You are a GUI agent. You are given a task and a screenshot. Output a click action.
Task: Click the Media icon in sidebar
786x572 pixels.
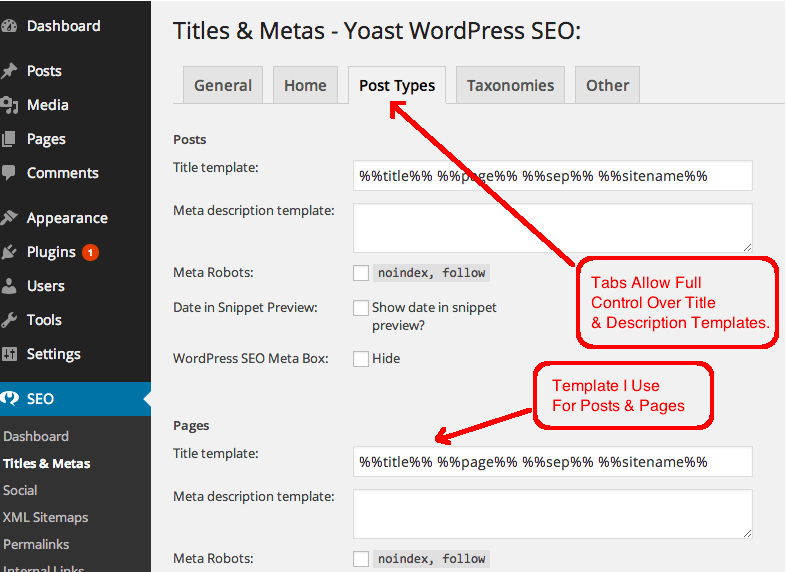(x=9, y=105)
